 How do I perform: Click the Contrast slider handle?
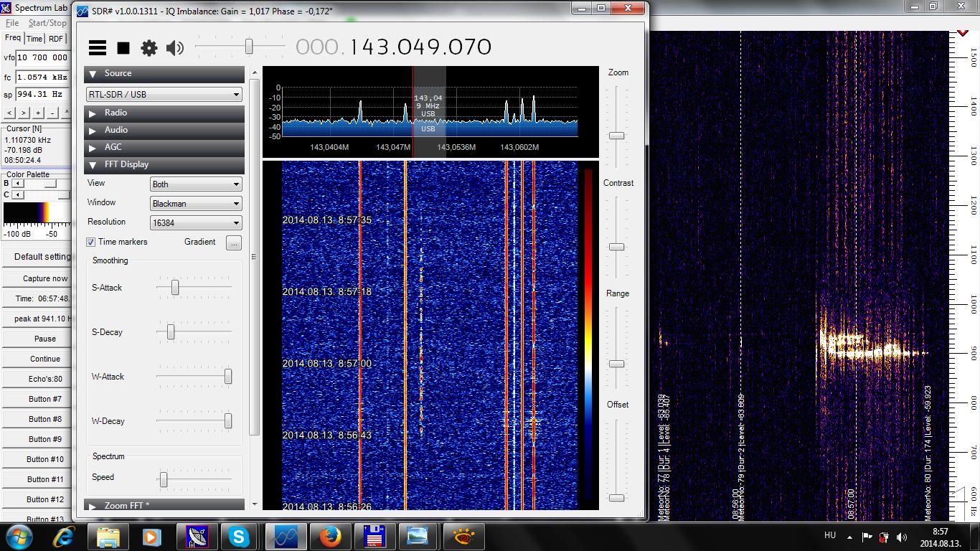pyautogui.click(x=616, y=247)
